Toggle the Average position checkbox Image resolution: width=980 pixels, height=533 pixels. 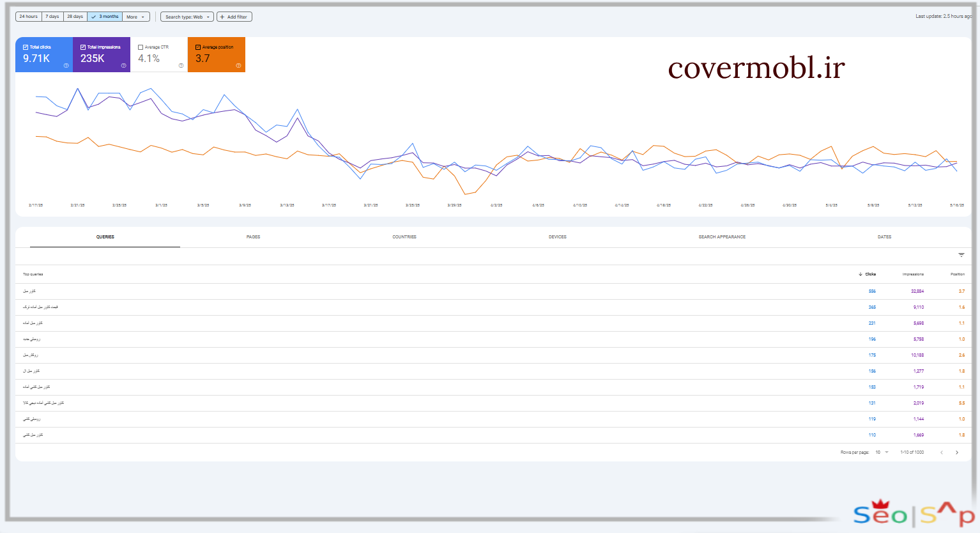(x=198, y=47)
